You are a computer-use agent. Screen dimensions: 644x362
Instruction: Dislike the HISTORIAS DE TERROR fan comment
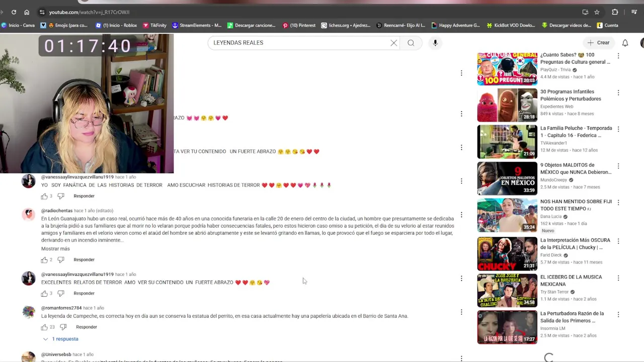[61, 196]
